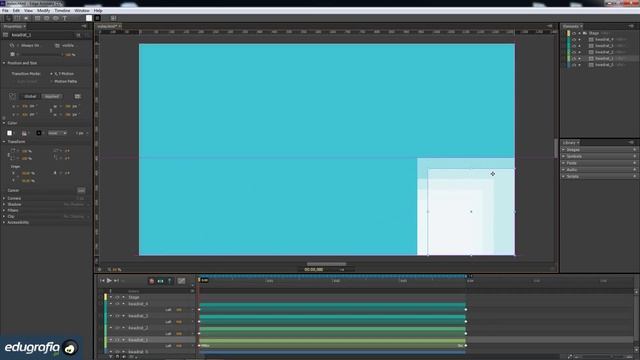640x360 pixels.
Task: Expand the Corners section
Action: click(4, 198)
